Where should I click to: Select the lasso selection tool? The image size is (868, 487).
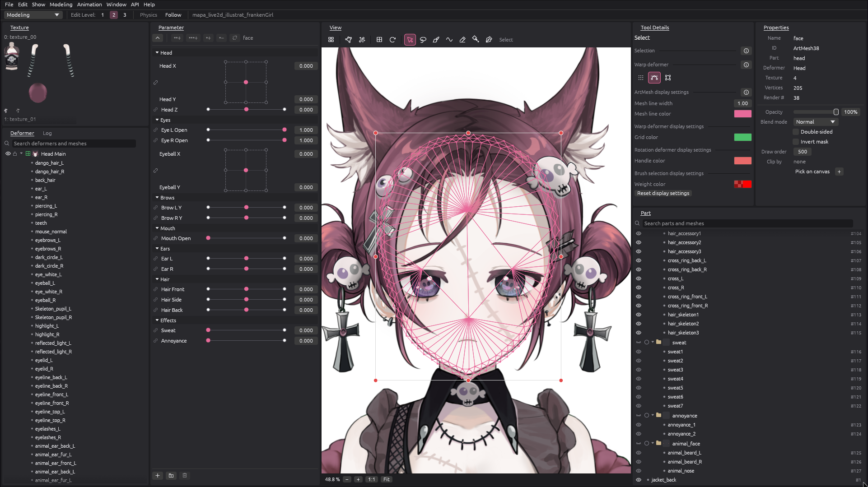[x=423, y=40]
